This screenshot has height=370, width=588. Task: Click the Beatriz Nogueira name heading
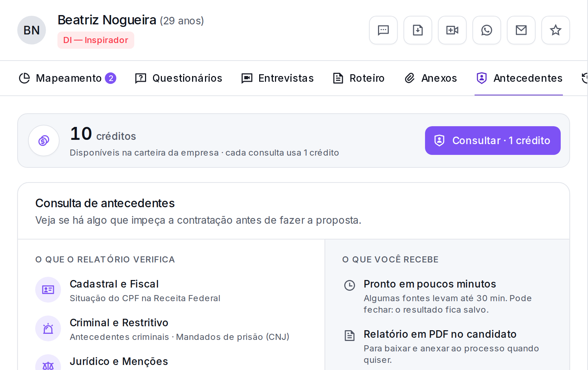107,20
